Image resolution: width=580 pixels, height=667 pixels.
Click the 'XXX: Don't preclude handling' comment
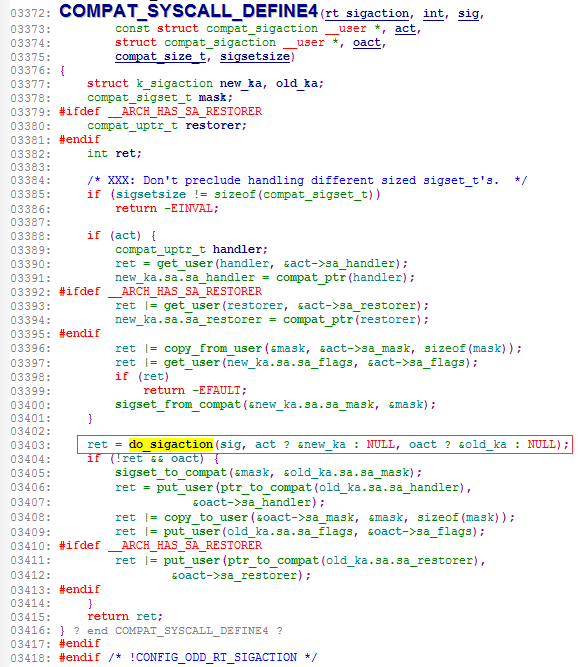pyautogui.click(x=307, y=180)
